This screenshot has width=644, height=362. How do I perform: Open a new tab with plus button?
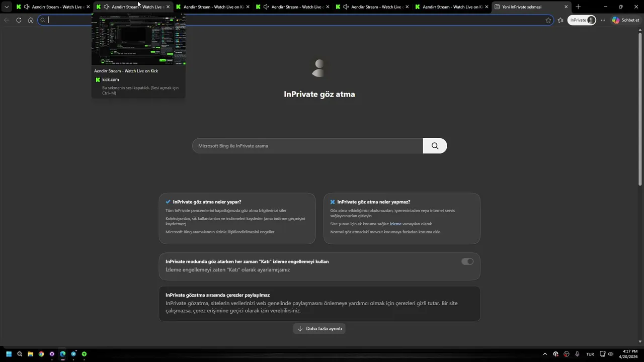[x=578, y=7]
